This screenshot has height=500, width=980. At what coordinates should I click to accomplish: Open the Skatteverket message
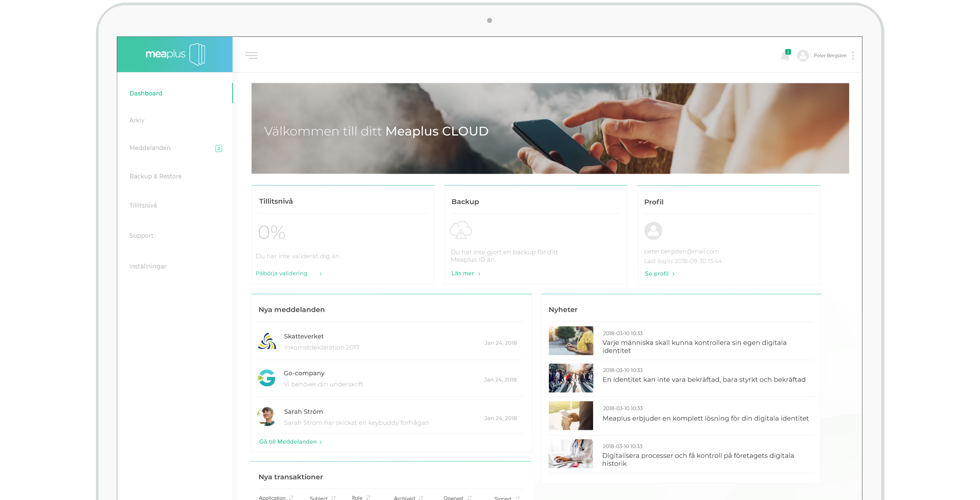click(391, 341)
